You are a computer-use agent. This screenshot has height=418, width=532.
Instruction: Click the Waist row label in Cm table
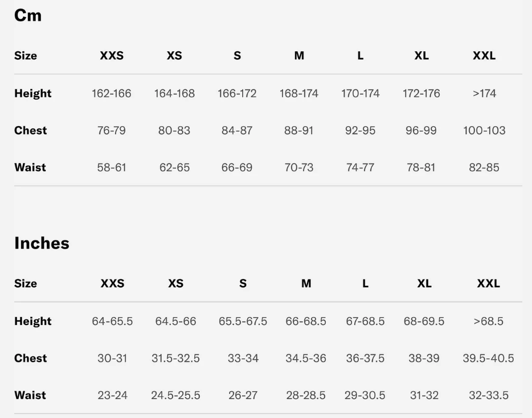(x=30, y=167)
